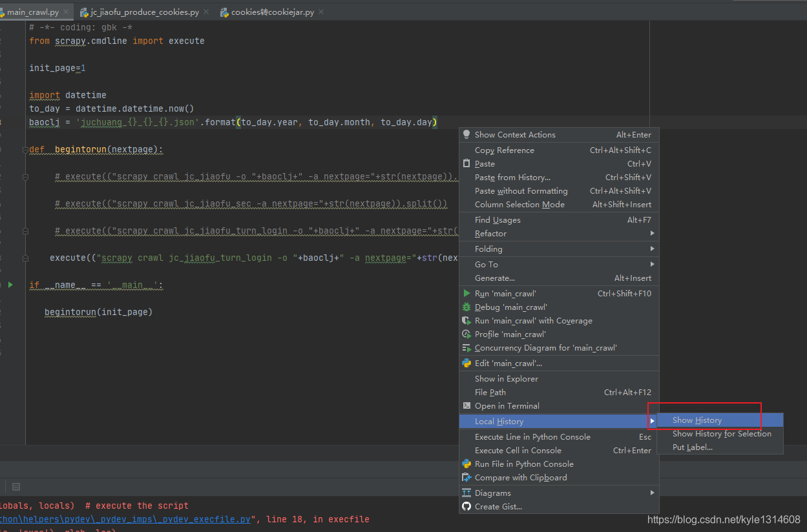Expand the Refactor submenu
The height and width of the screenshot is (532, 807).
click(559, 234)
